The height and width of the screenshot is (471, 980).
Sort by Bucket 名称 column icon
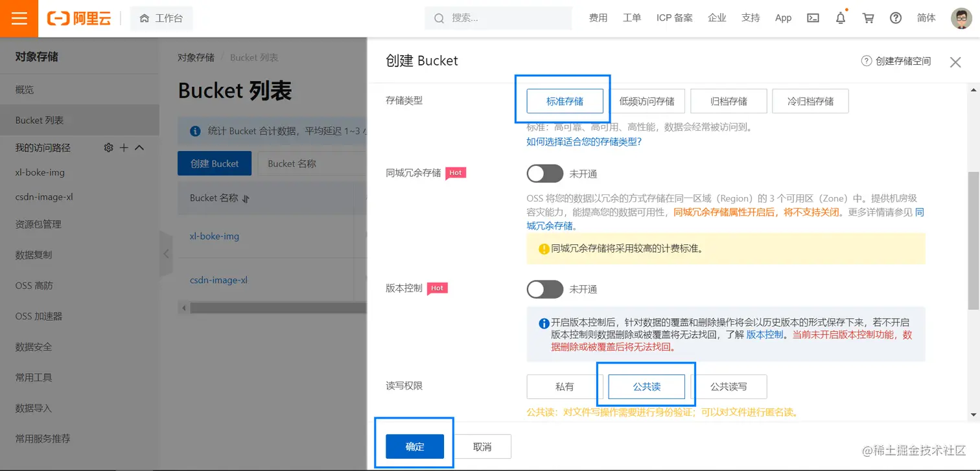point(246,199)
